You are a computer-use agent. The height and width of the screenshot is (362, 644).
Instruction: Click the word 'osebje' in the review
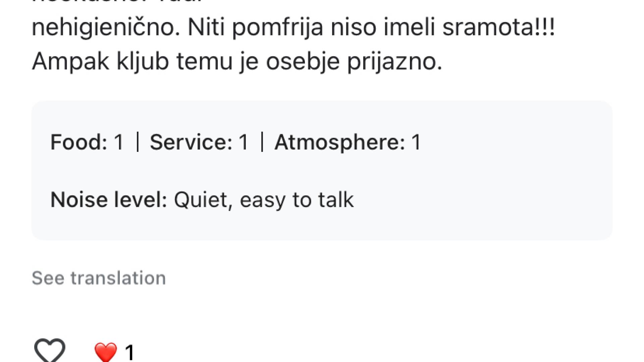pos(303,61)
